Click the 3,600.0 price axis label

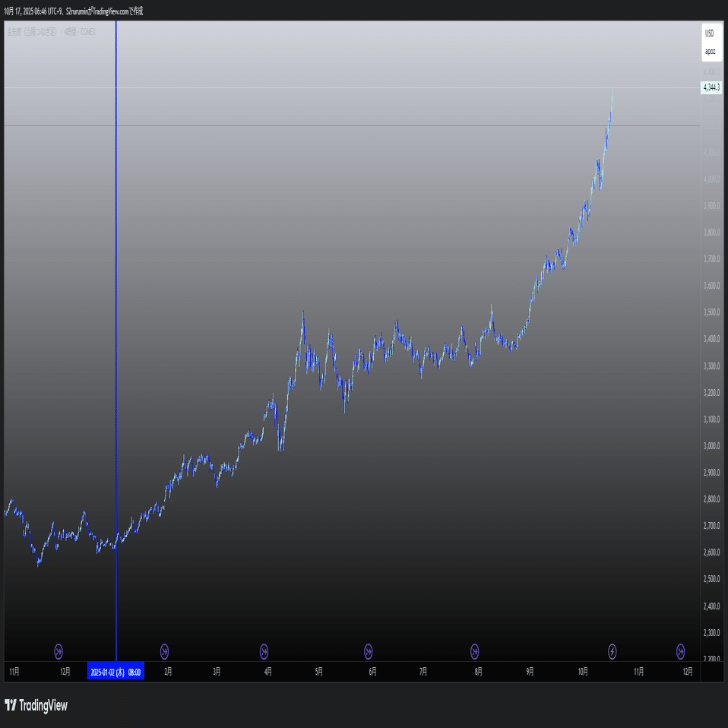pyautogui.click(x=712, y=286)
